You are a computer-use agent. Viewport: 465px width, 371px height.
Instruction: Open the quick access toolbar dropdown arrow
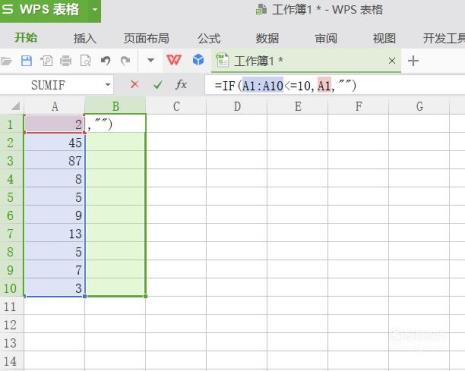pos(151,60)
